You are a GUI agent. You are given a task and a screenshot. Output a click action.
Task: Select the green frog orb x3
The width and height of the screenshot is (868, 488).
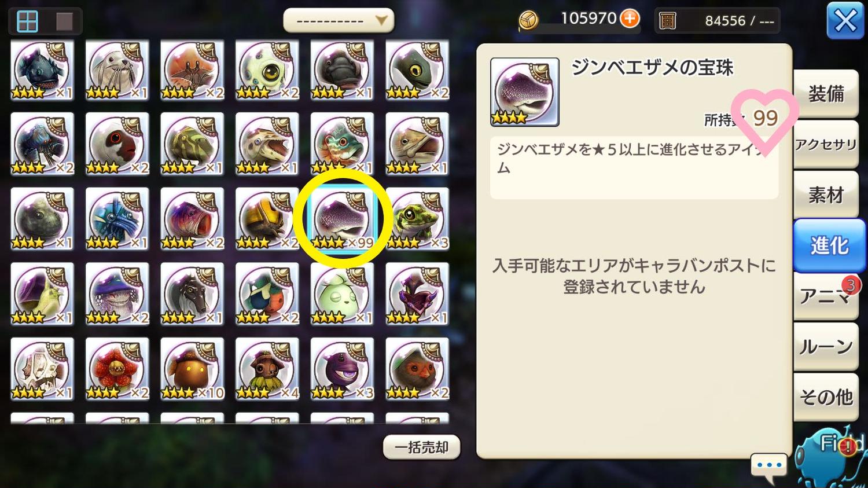click(417, 219)
